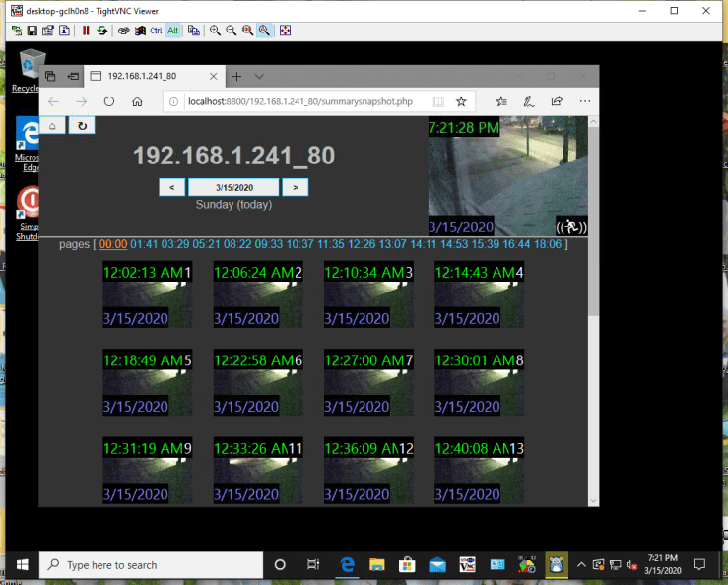Add page to favorites with star icon

coord(461,101)
